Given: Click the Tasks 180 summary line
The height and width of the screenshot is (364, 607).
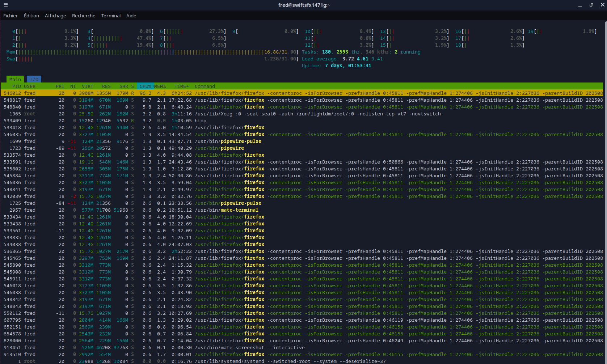Looking at the screenshot, I should [361, 52].
